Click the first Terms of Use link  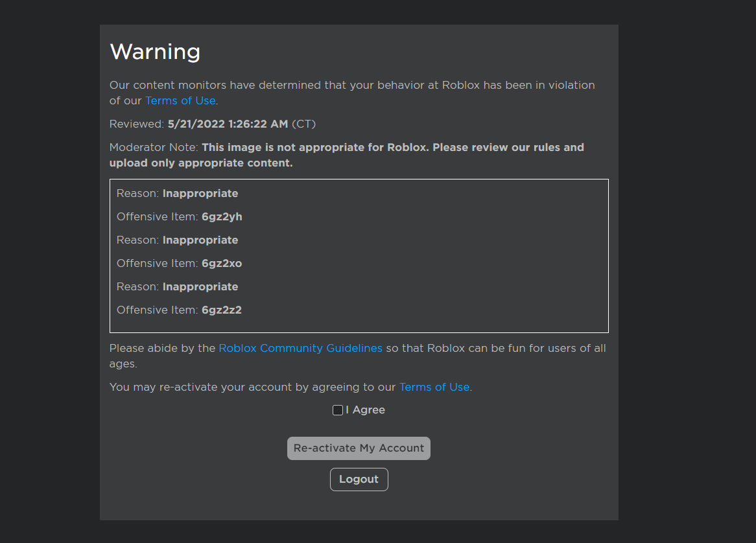point(180,100)
